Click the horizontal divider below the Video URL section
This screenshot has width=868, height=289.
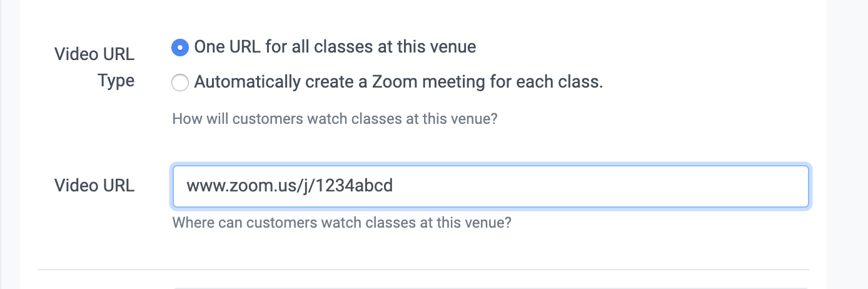pyautogui.click(x=423, y=270)
